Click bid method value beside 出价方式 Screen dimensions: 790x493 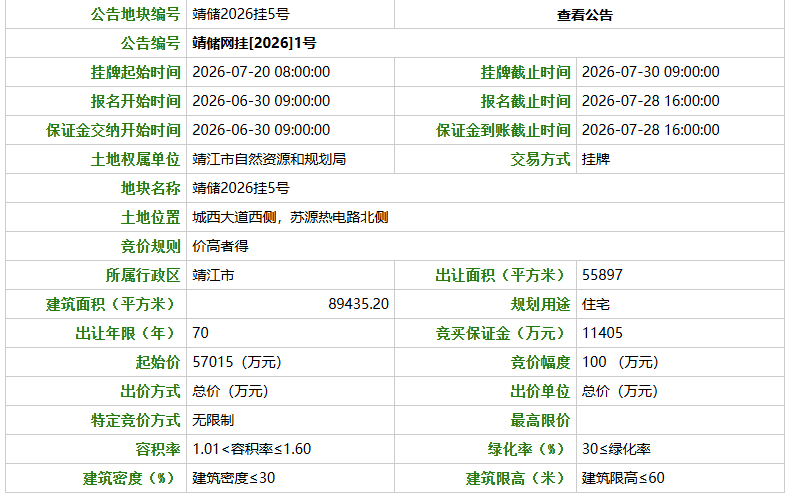coord(230,391)
